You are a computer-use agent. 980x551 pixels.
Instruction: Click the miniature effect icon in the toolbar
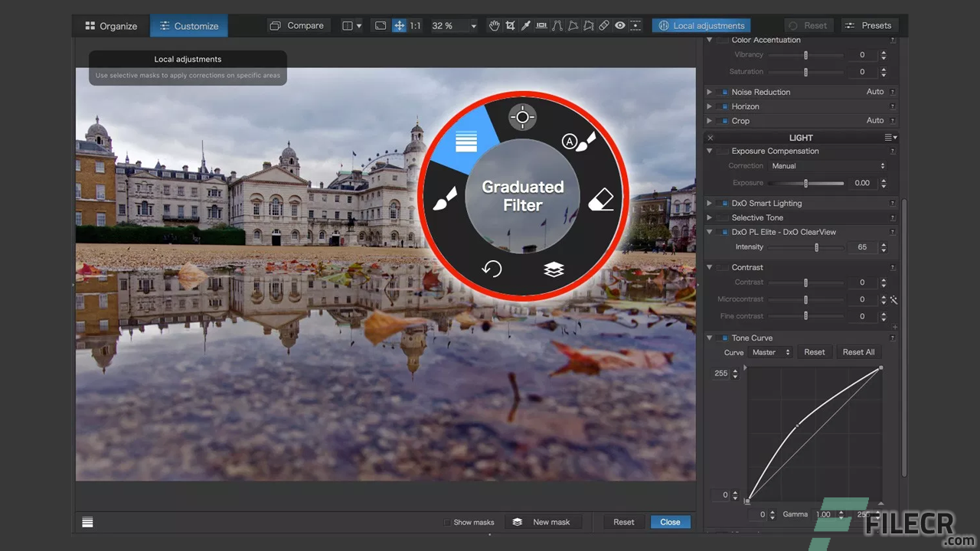[635, 25]
